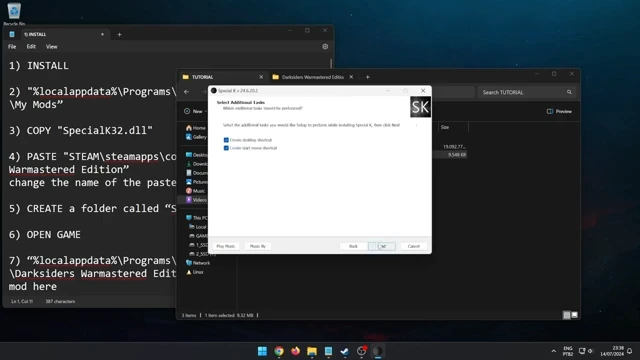Click the Explorer search magnifier icon
Screen dimensions: 640x360
pyautogui.click(x=569, y=92)
